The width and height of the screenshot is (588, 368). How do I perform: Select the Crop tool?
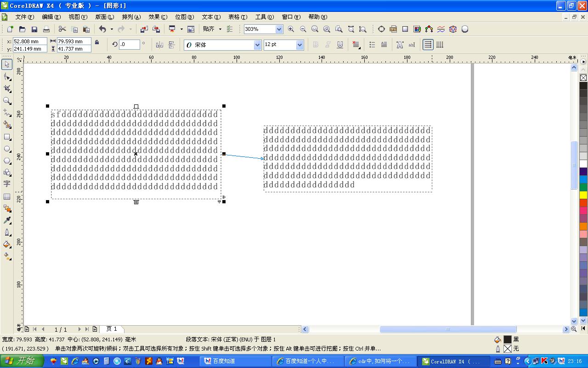7,89
